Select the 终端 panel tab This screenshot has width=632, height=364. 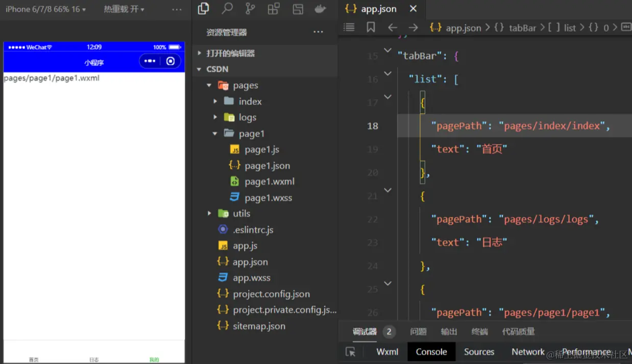[x=479, y=332]
